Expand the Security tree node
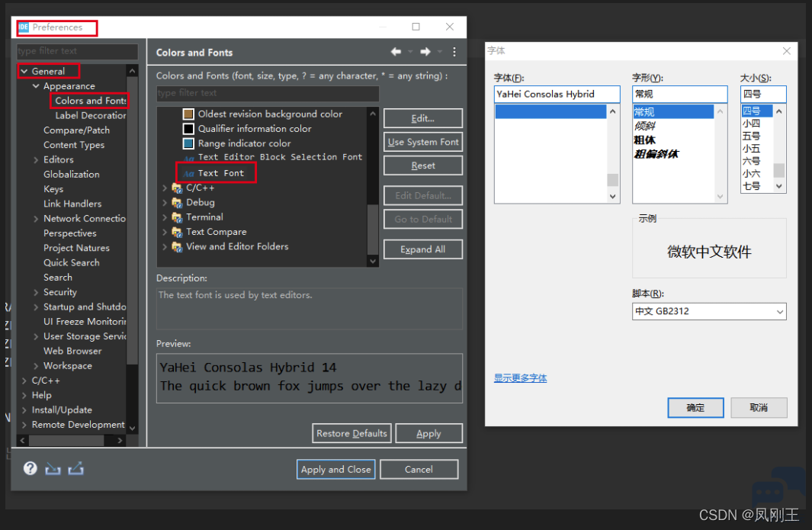This screenshot has width=812, height=530. [x=36, y=292]
